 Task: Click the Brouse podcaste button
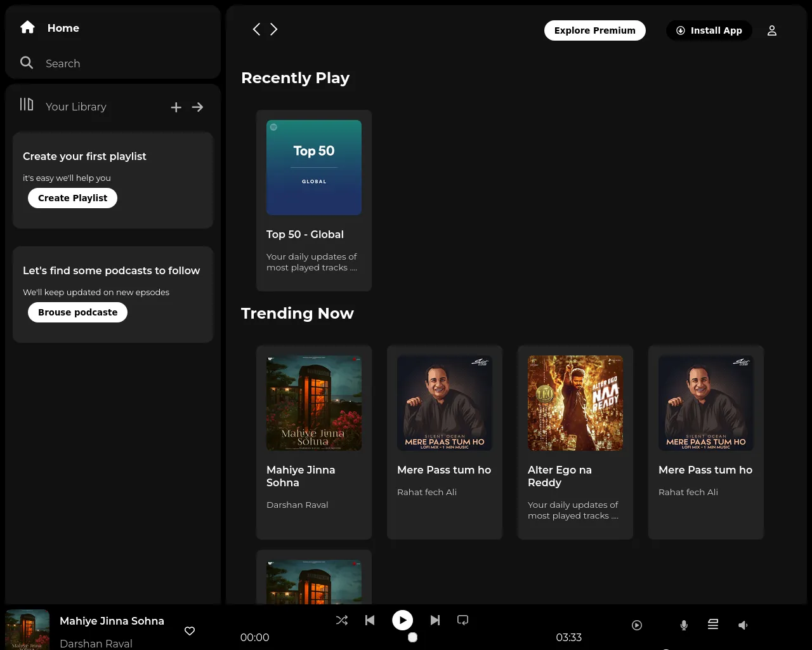77,312
